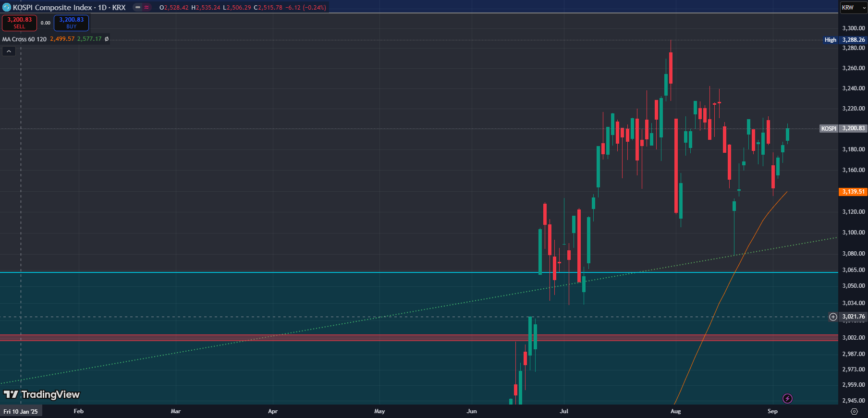This screenshot has width=868, height=418.
Task: Click the red SELL 3,200.83 button
Action: [19, 23]
